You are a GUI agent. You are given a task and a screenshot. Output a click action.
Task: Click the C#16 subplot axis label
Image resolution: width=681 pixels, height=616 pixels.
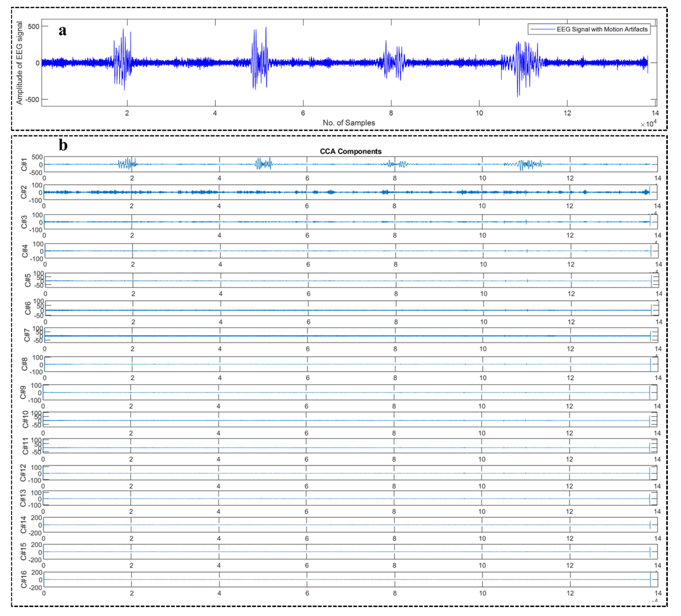[24, 579]
